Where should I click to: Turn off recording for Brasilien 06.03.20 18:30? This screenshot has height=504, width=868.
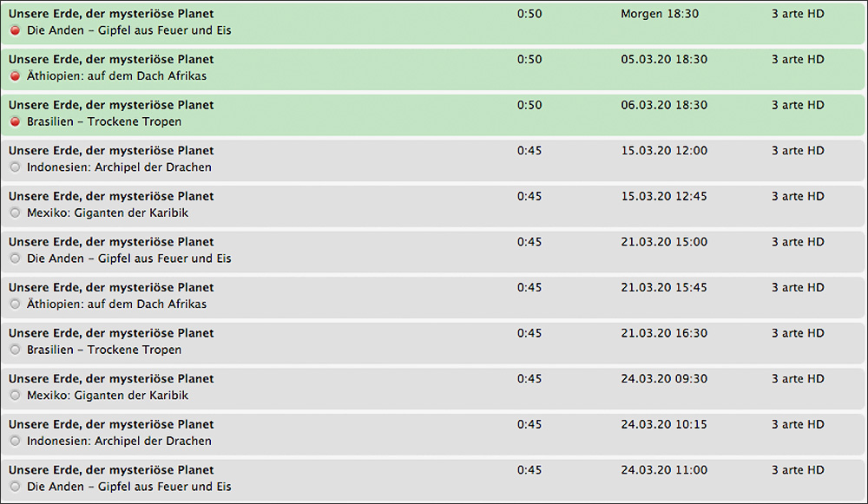pyautogui.click(x=16, y=121)
